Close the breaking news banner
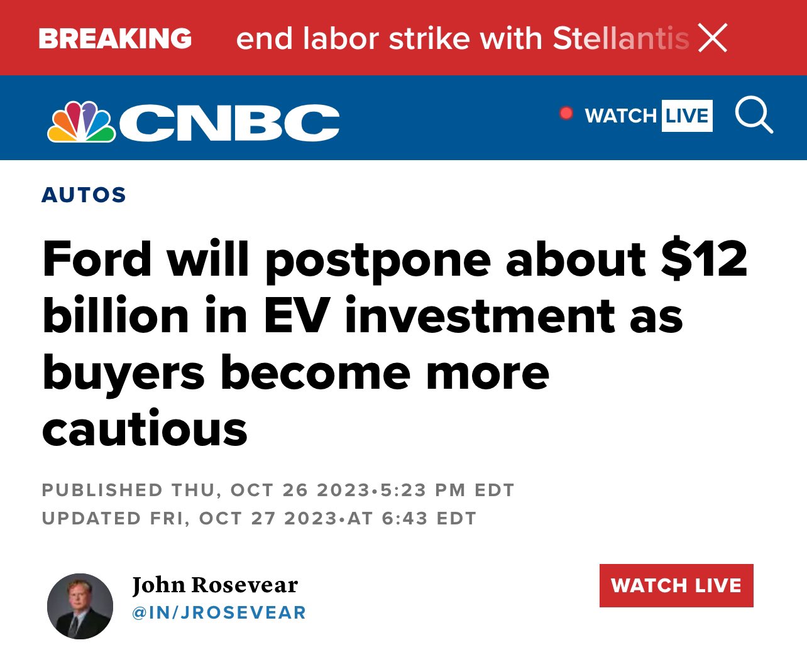 tap(713, 38)
